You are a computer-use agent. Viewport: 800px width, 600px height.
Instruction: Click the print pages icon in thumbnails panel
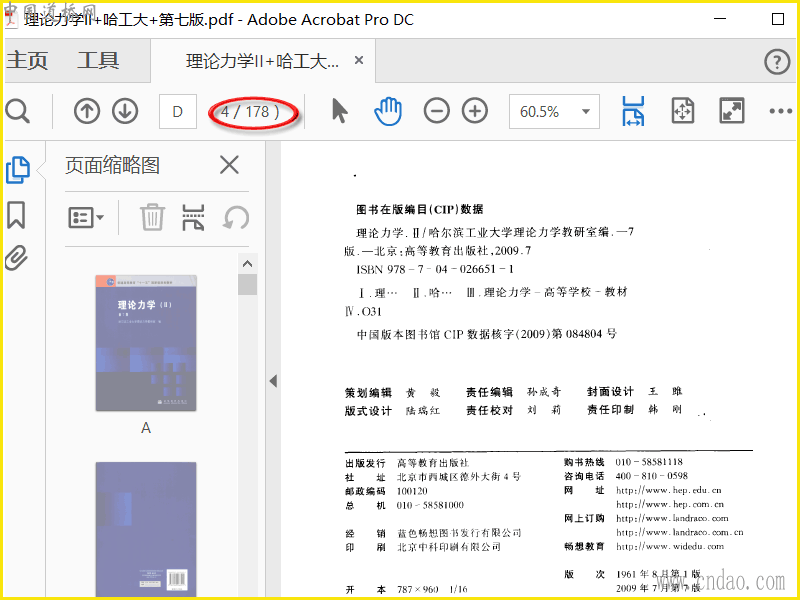pos(193,218)
